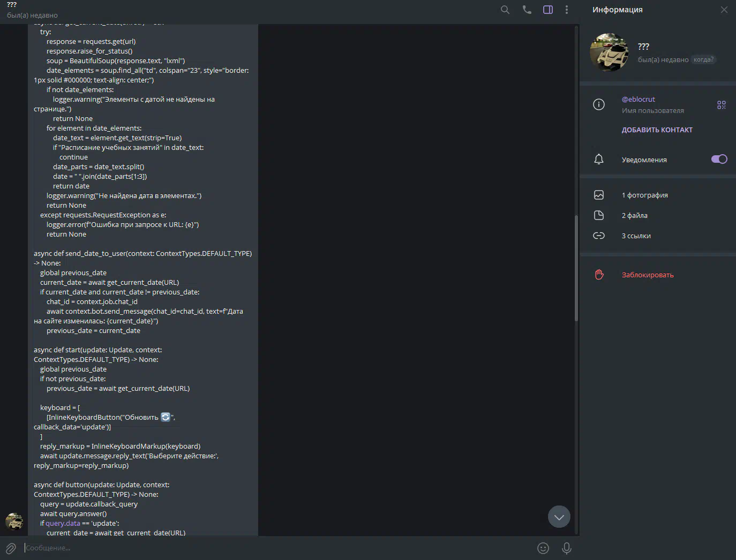
Task: Attach a file with the paperclip icon
Action: pos(11,548)
